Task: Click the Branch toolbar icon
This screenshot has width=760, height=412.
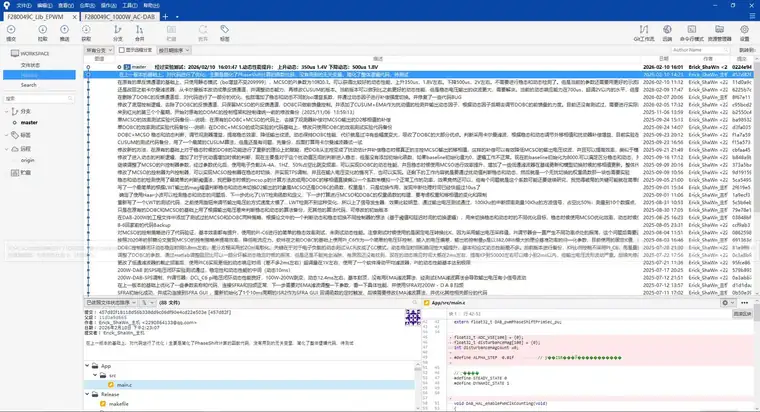Action: tap(118, 32)
